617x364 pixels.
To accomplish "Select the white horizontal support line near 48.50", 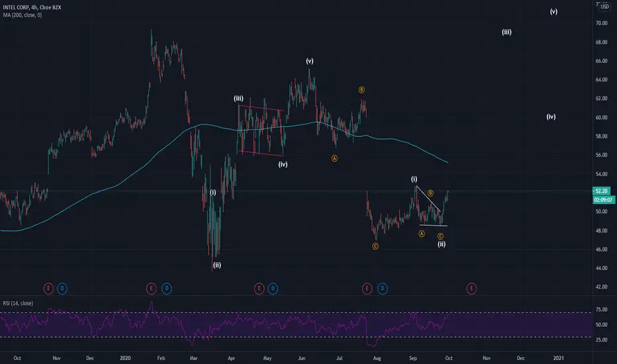I will (433, 225).
